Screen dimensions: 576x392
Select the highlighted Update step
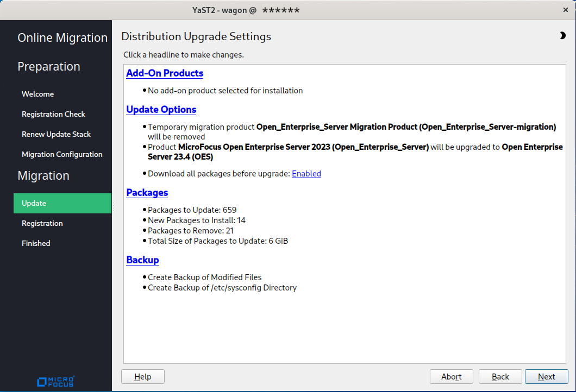point(34,203)
